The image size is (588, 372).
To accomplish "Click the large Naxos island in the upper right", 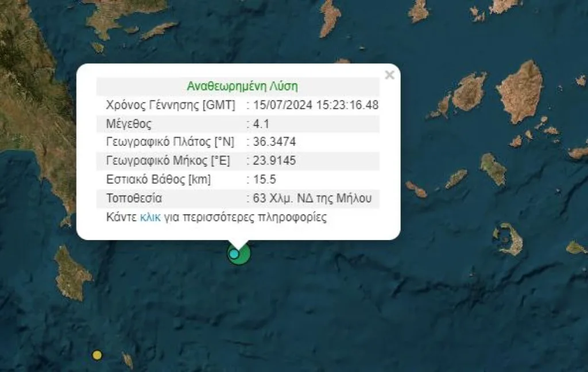I will [521, 90].
